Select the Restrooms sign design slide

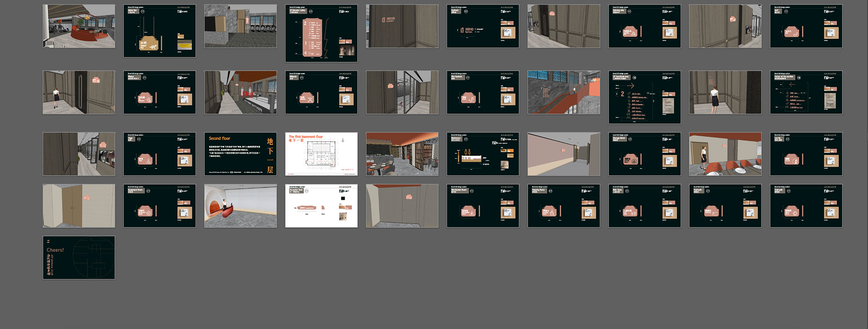[483, 154]
